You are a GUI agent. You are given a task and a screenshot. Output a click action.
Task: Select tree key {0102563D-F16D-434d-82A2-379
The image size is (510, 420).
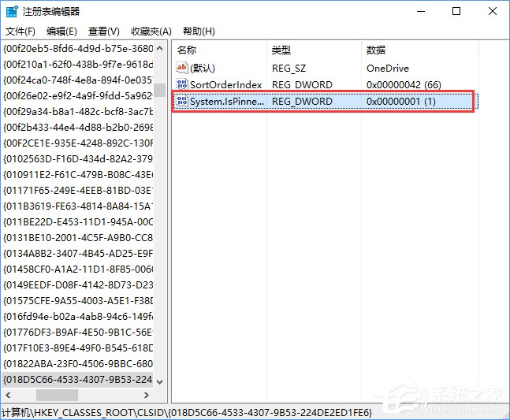pyautogui.click(x=78, y=158)
